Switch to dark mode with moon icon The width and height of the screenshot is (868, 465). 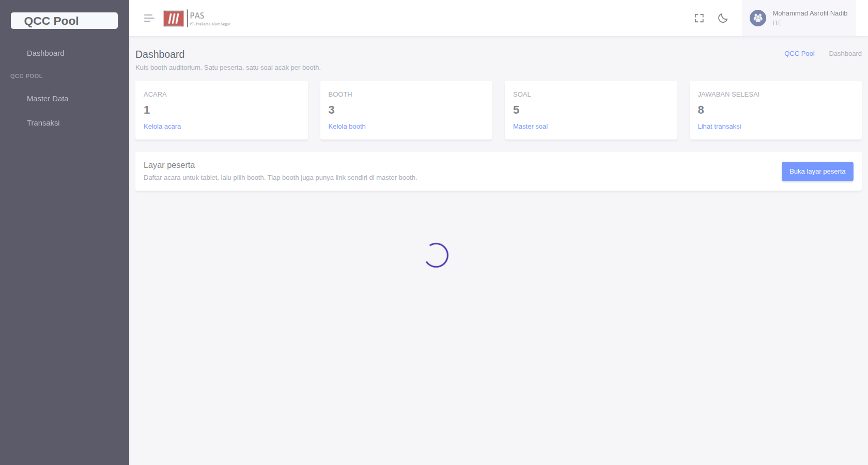(x=723, y=18)
